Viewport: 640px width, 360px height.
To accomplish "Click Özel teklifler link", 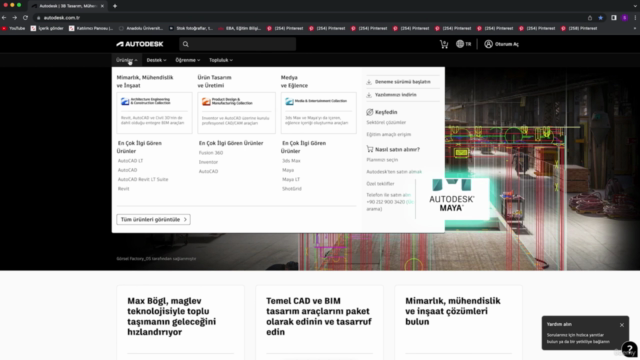I will click(x=380, y=184).
